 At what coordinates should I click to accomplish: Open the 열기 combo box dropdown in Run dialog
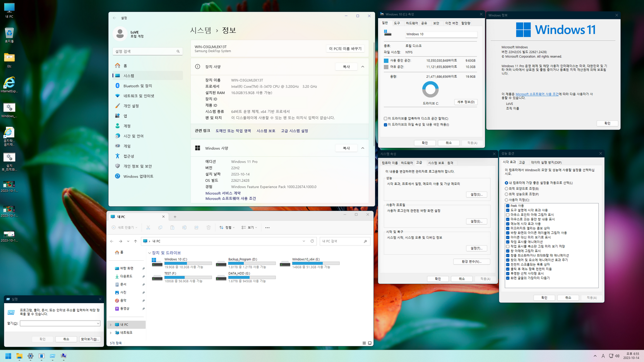(98, 323)
